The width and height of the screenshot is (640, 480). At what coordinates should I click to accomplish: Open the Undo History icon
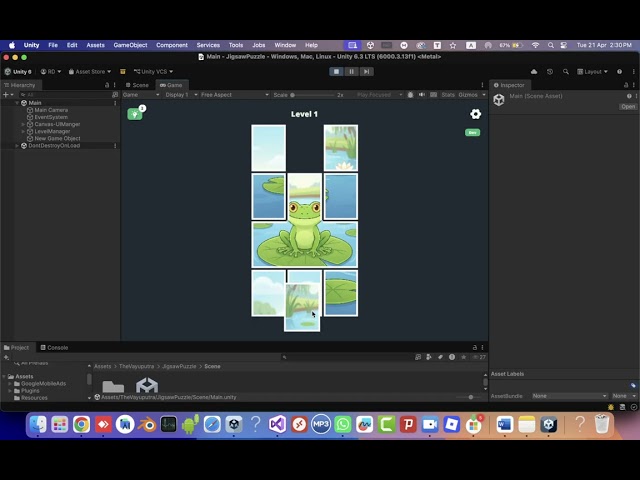coord(550,71)
